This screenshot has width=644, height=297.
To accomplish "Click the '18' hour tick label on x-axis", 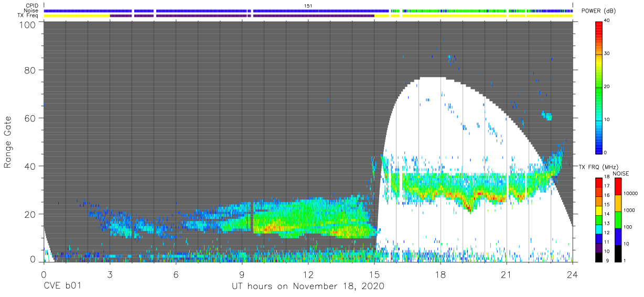I will tap(441, 274).
